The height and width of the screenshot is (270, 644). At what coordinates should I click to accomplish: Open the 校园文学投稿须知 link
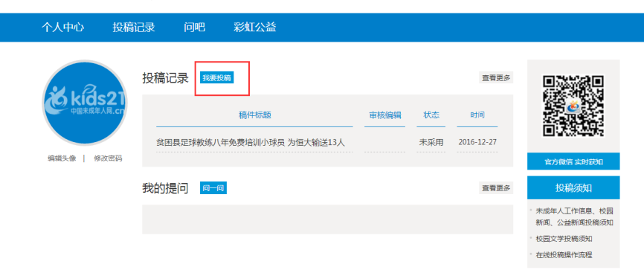(x=564, y=239)
